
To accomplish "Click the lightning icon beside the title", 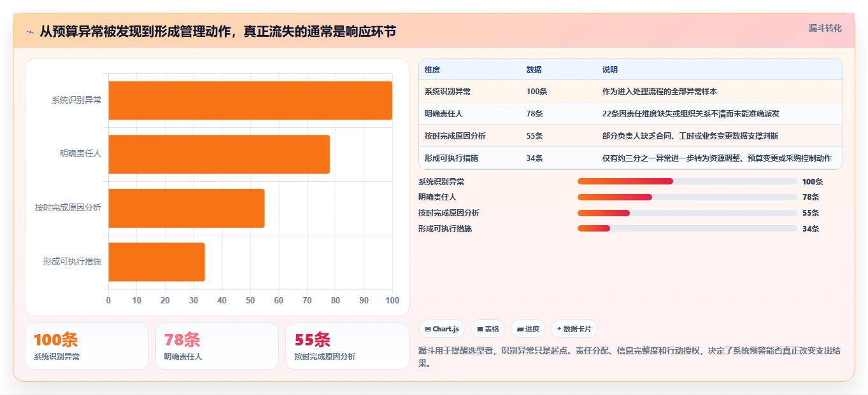I will [30, 31].
